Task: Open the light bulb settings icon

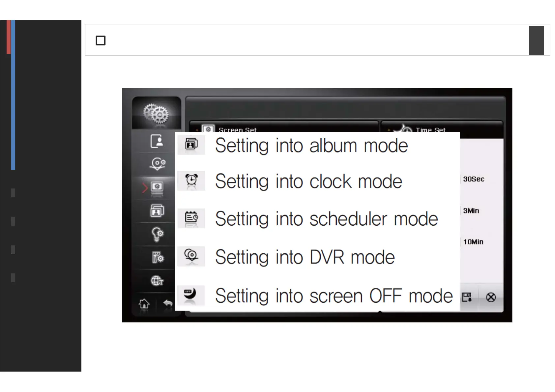Action: point(157,234)
